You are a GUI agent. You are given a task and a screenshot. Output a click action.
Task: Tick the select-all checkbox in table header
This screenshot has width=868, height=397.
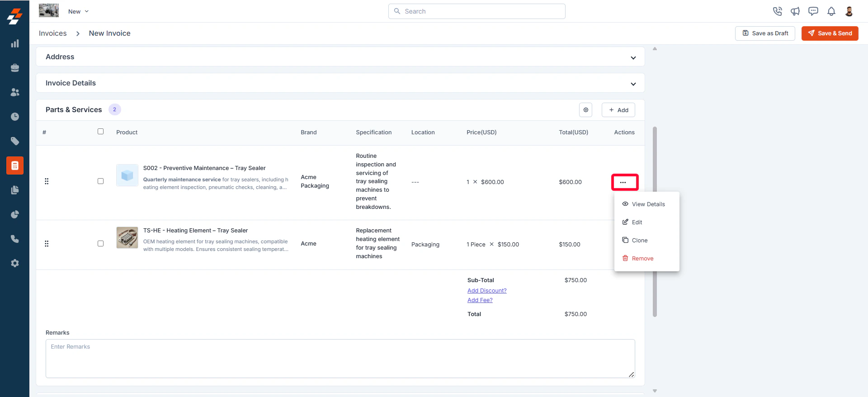100,132
